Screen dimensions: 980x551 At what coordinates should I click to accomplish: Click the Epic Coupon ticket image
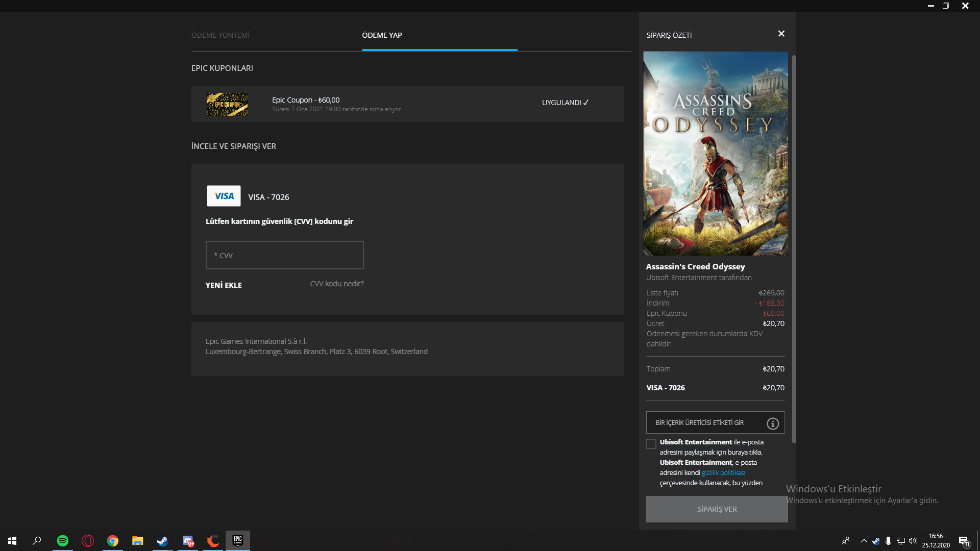pyautogui.click(x=227, y=104)
